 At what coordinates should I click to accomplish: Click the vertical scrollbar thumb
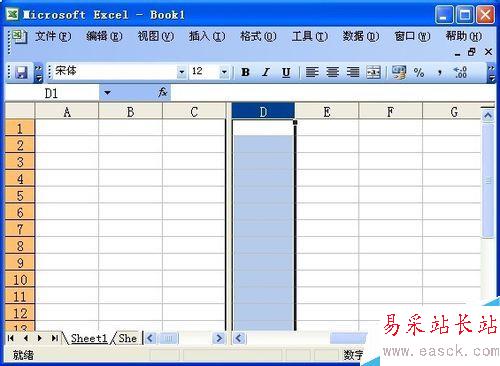(488, 181)
